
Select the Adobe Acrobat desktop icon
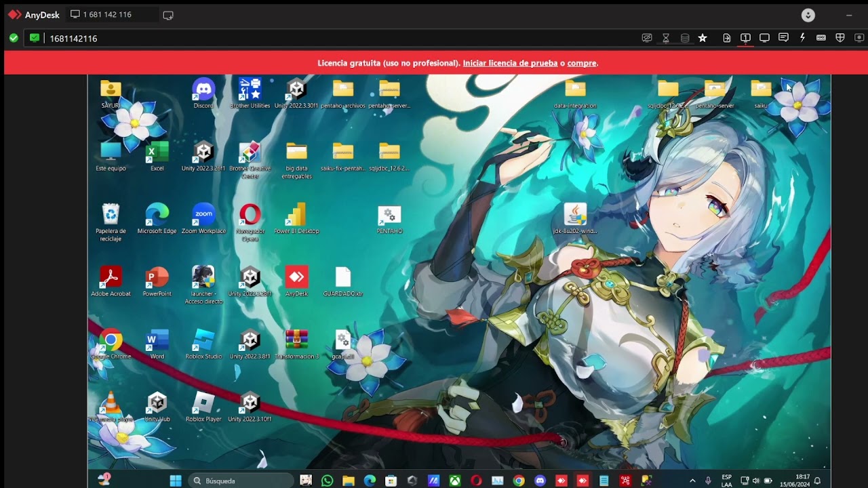(x=111, y=281)
